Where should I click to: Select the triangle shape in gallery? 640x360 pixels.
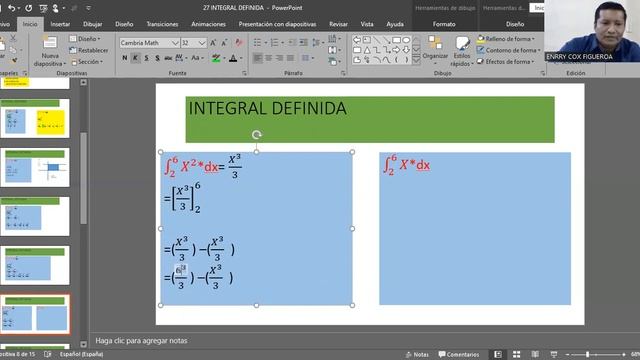(367, 50)
